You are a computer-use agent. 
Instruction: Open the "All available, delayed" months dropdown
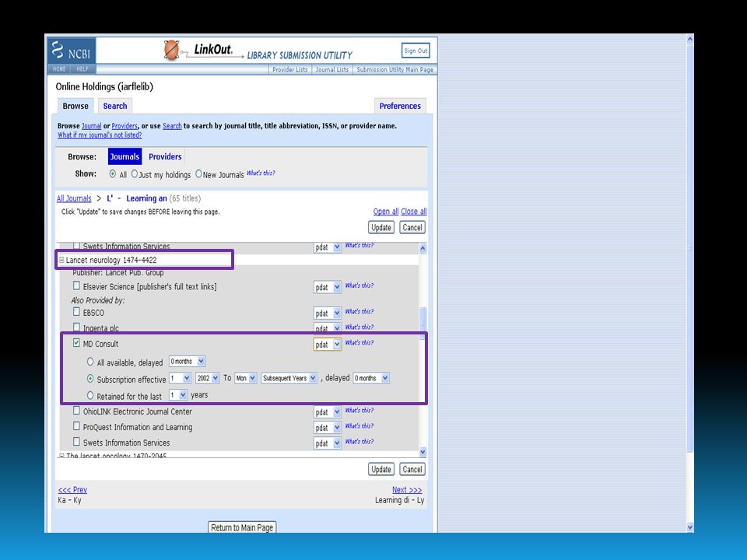tap(188, 362)
